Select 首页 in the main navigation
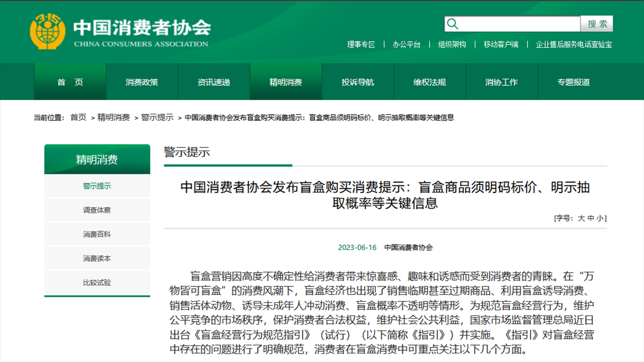This screenshot has height=362, width=644. point(70,82)
